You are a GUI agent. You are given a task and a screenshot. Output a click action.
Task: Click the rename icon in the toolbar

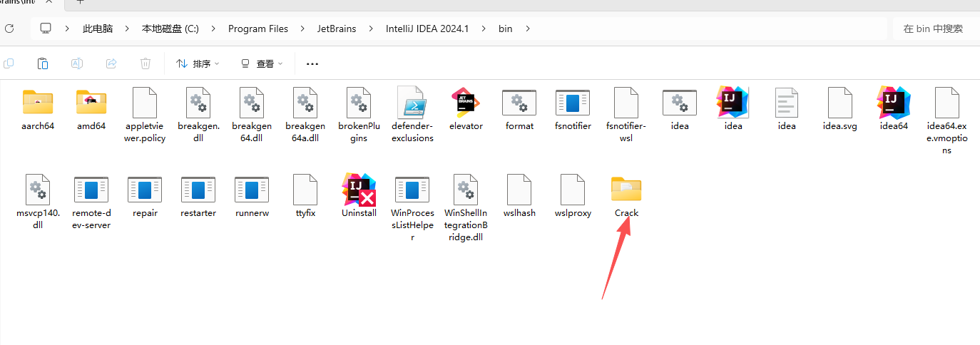[77, 63]
